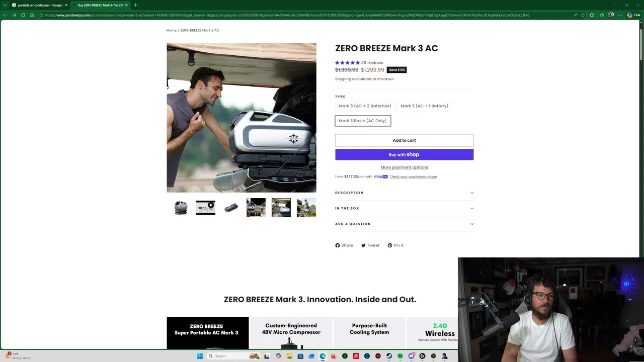
Task: Click the browser forward arrow
Action: [14, 15]
